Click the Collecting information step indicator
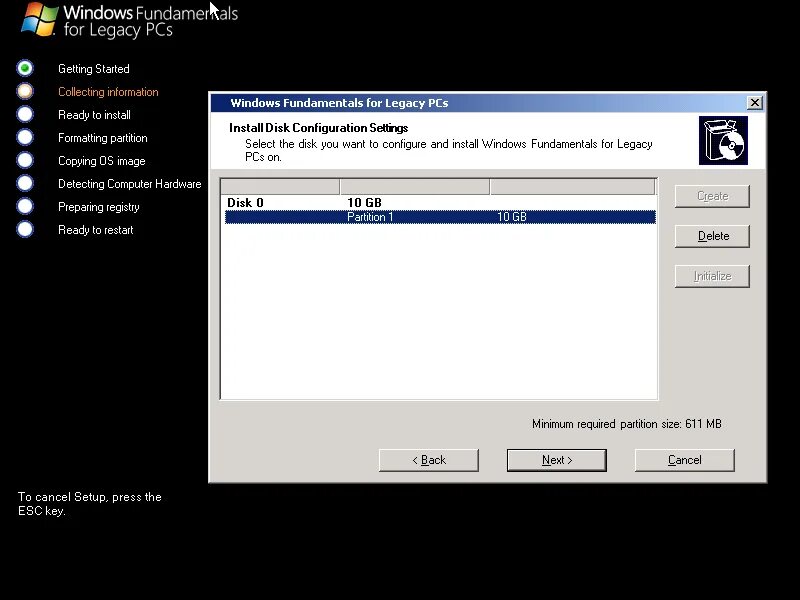 pyautogui.click(x=24, y=91)
